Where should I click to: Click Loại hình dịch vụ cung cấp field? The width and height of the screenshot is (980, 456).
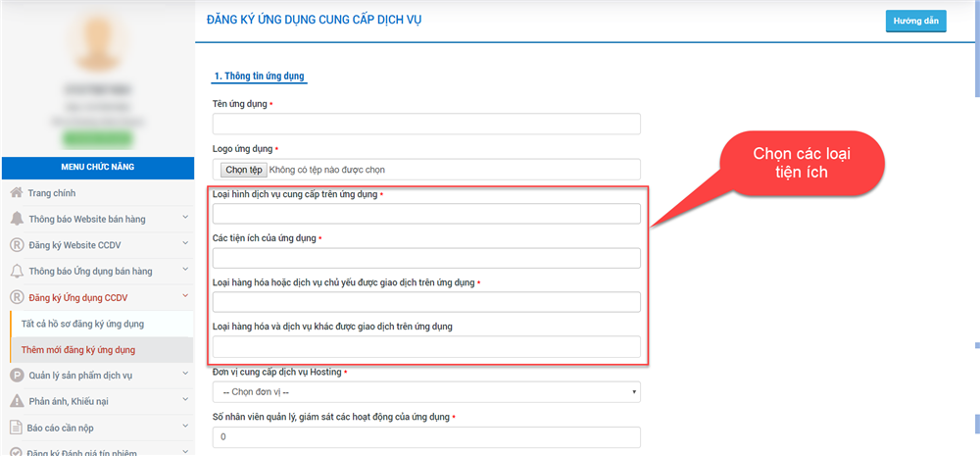[x=426, y=214]
